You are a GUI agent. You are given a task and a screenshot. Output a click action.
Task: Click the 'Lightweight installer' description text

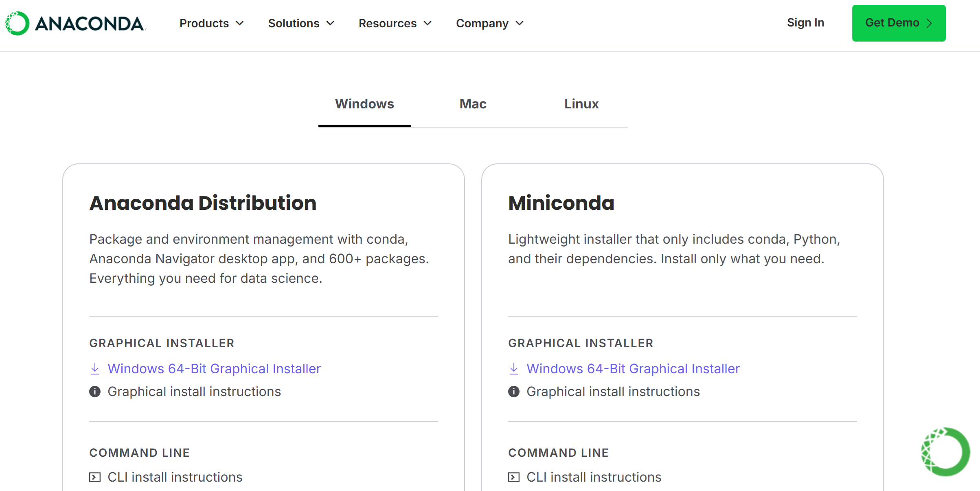point(674,249)
